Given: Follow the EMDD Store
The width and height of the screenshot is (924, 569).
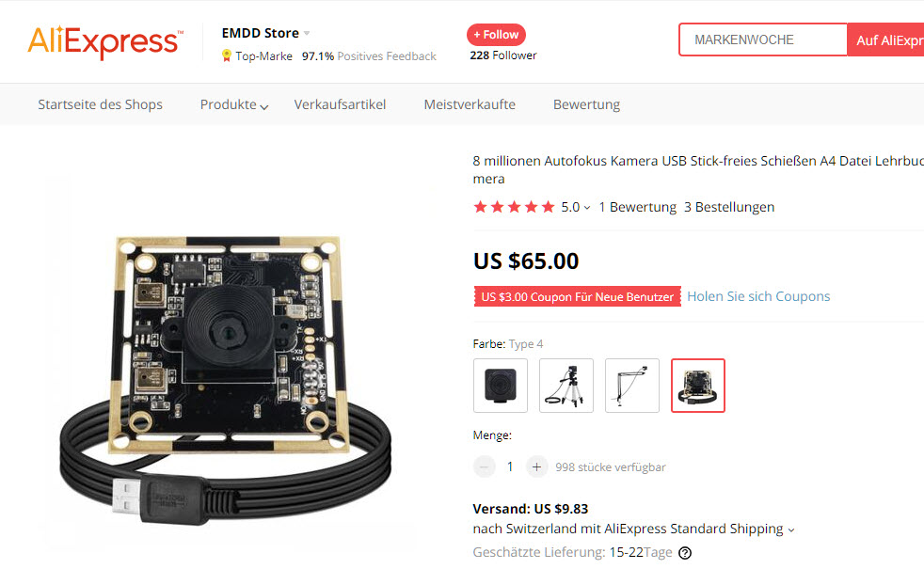Looking at the screenshot, I should point(496,35).
